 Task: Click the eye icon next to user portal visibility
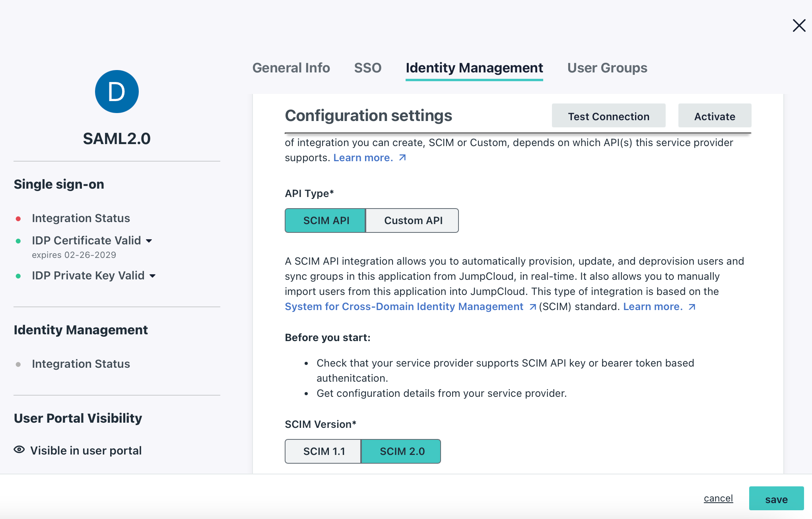(x=19, y=449)
